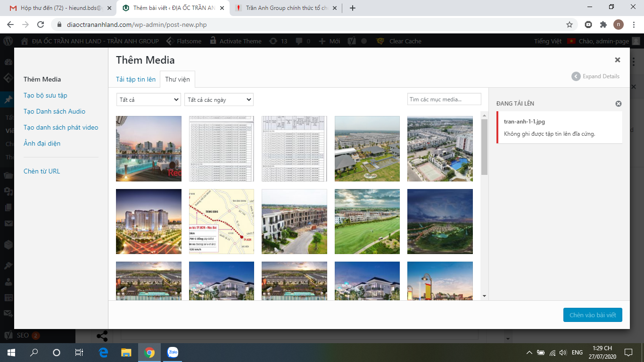Viewport: 644px width, 362px height.
Task: Reload the current page
Action: 41,25
